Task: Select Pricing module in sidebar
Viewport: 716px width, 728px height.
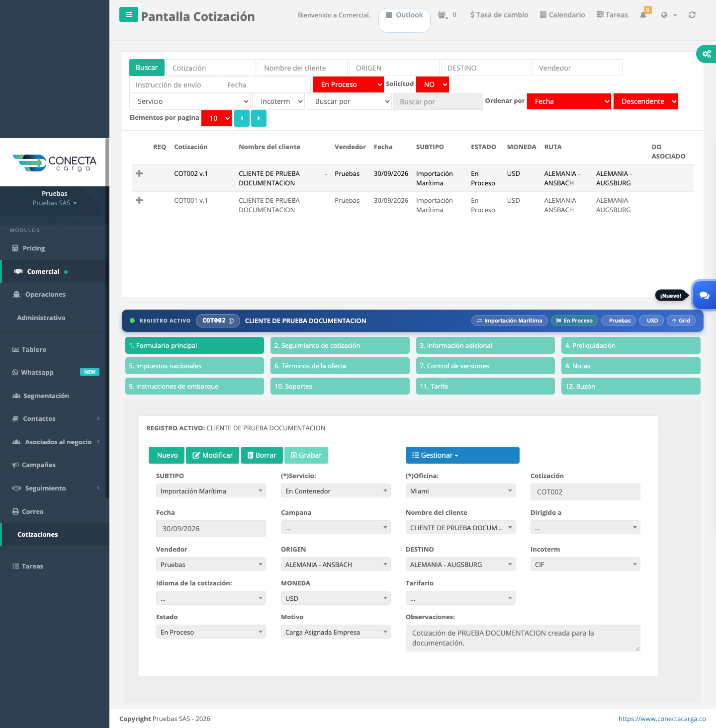Action: (x=34, y=248)
